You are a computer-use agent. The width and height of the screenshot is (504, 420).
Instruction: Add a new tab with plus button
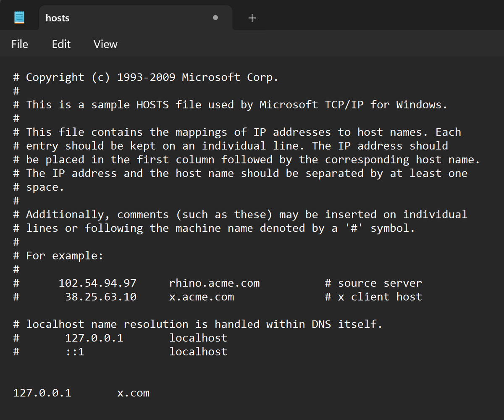[x=252, y=18]
